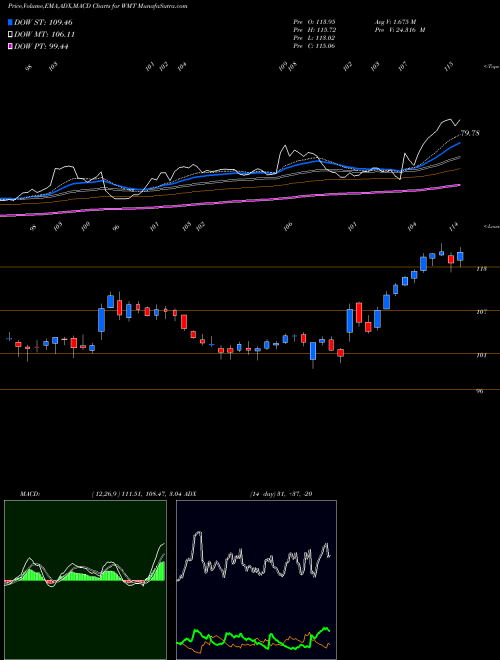The width and height of the screenshot is (500, 660).
Task: Click the 'Pre O: 113.95' open value
Action: click(314, 22)
